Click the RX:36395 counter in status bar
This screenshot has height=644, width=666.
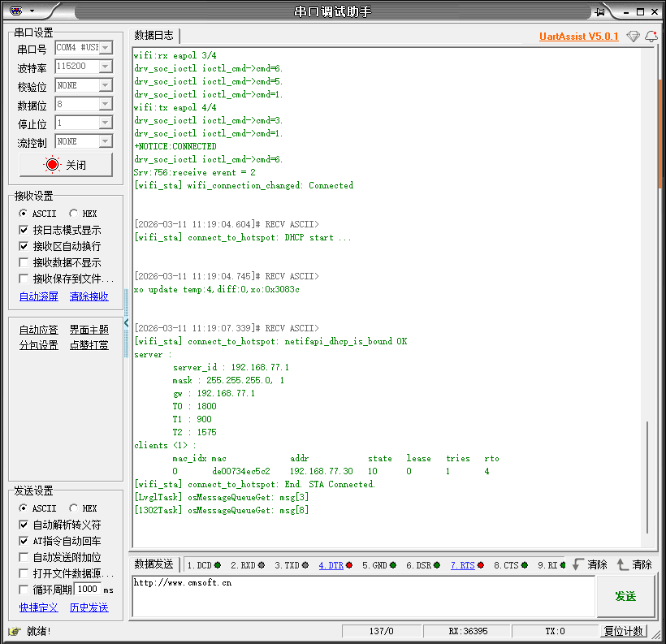(x=468, y=631)
